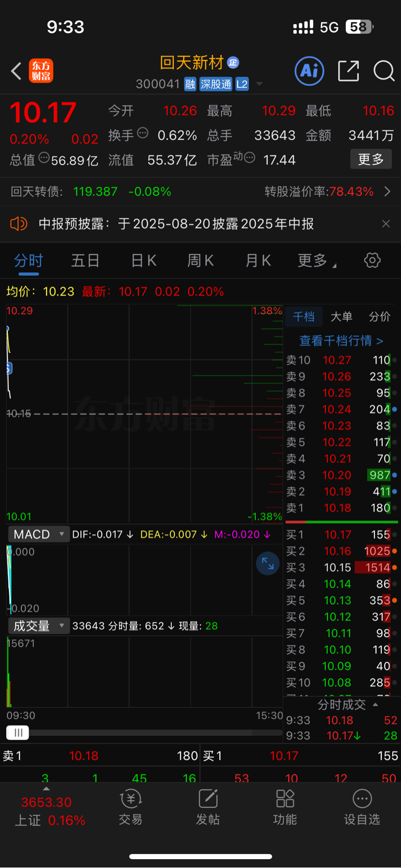Tap the 转股溢价率 78.43% value
The width and height of the screenshot is (401, 868).
point(319,192)
